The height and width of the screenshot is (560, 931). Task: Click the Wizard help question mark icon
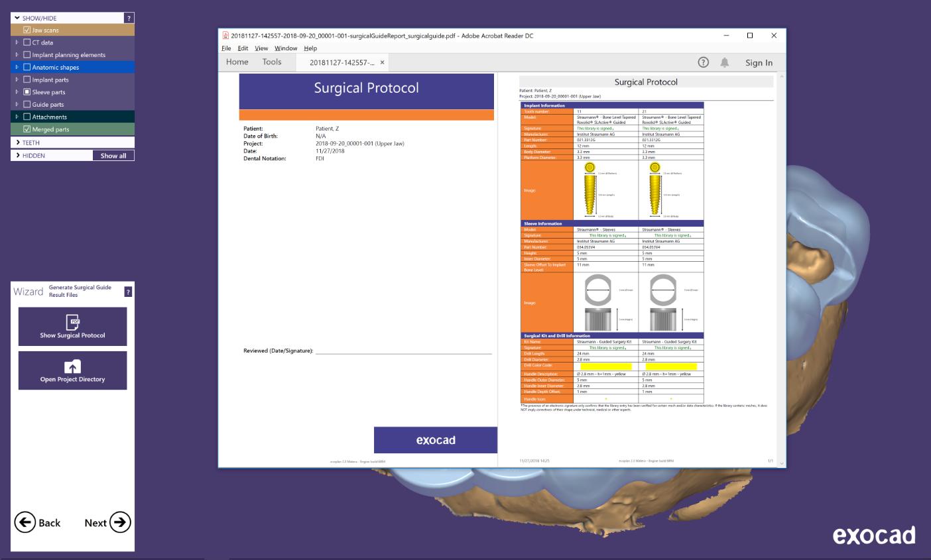tap(128, 292)
